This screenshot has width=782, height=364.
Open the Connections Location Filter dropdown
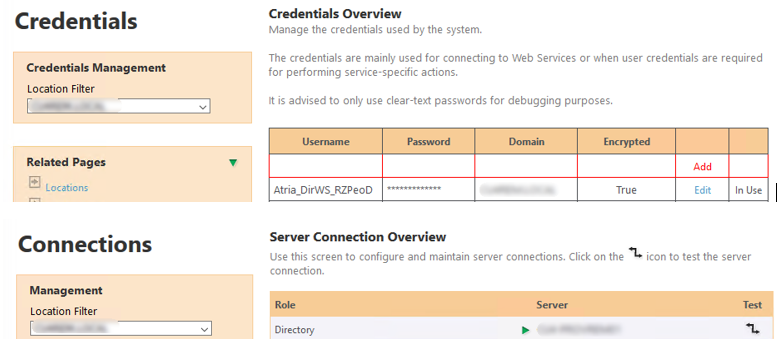tap(121, 329)
